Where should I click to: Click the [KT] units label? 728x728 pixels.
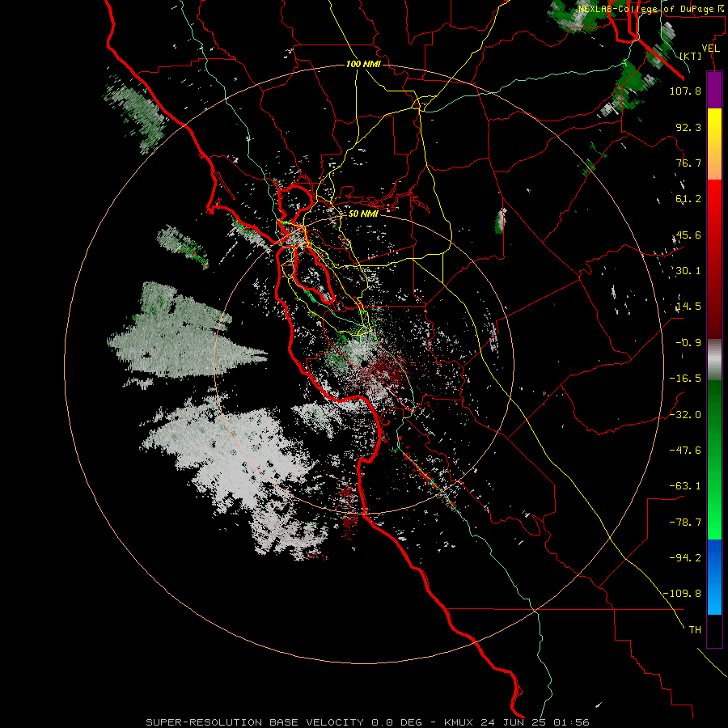pos(691,56)
